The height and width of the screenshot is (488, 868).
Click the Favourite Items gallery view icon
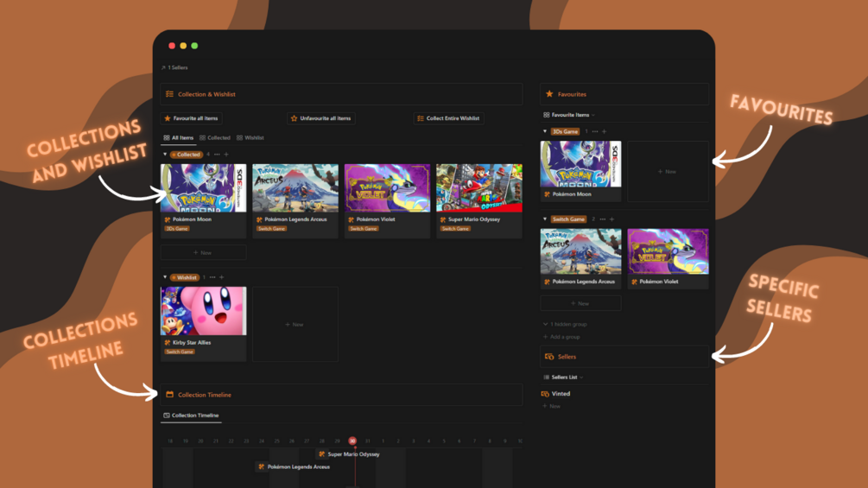(x=547, y=115)
